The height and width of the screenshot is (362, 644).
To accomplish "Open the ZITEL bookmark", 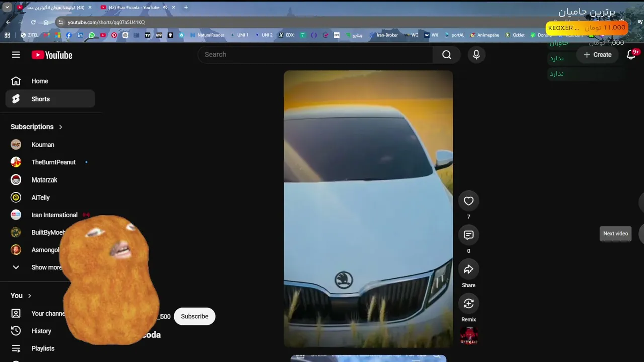I will [29, 35].
